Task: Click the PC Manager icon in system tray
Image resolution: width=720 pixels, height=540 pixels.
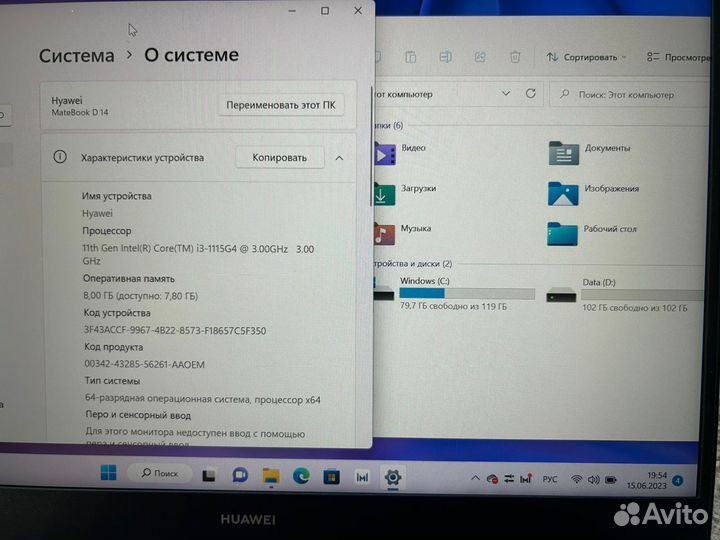Action: (526, 479)
